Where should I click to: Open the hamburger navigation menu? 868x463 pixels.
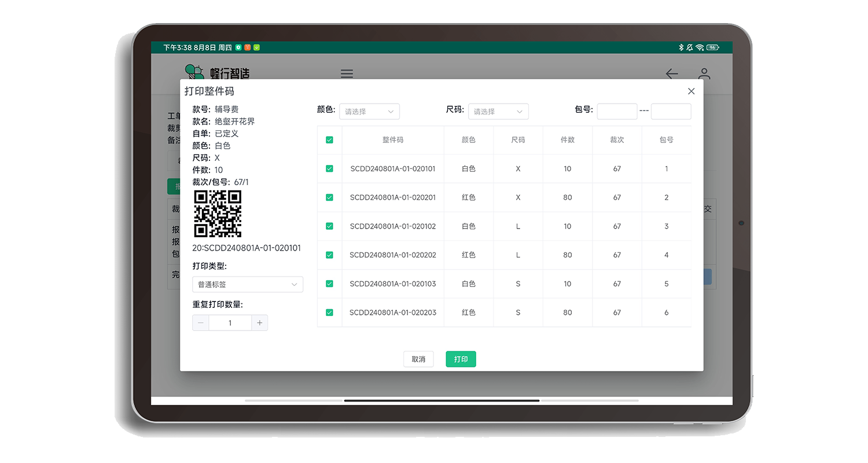(x=346, y=74)
